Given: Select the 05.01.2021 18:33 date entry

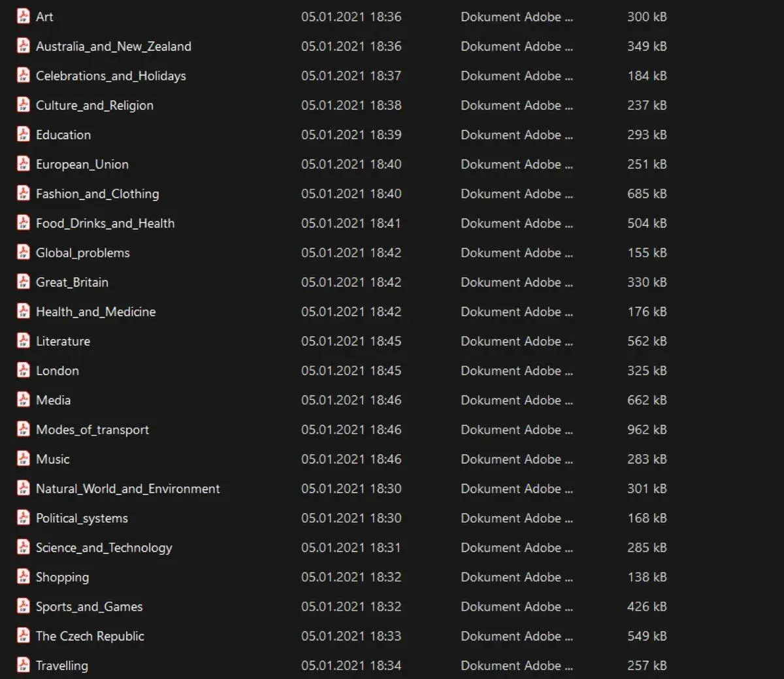Looking at the screenshot, I should pos(351,636).
